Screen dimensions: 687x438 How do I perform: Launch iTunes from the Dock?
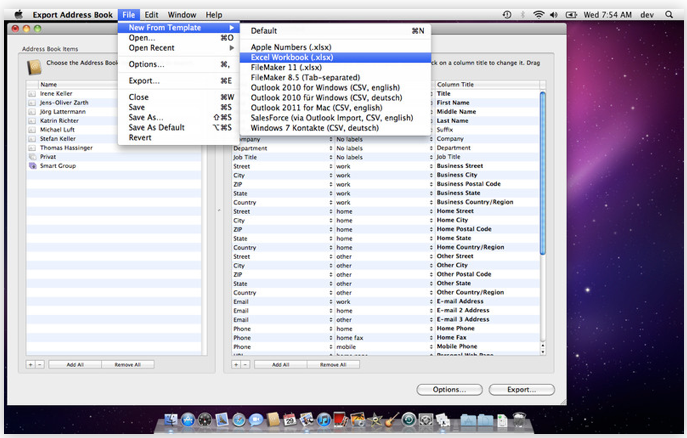tap(324, 420)
